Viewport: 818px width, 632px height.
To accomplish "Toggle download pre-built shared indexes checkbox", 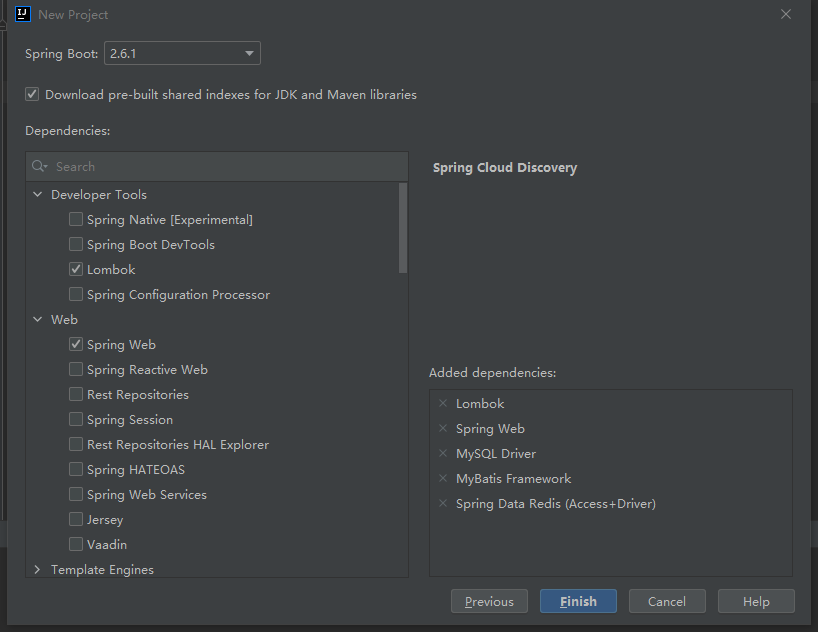I will click(x=32, y=94).
